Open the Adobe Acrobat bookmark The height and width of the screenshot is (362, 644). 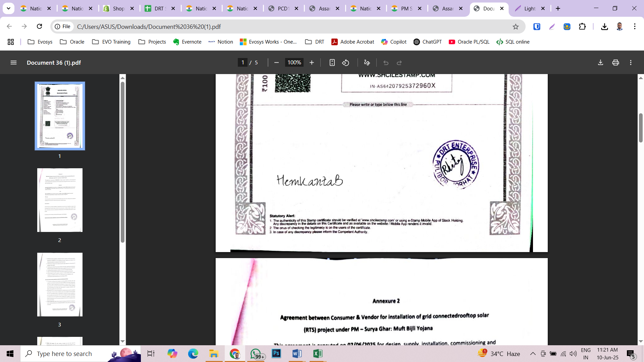(353, 42)
